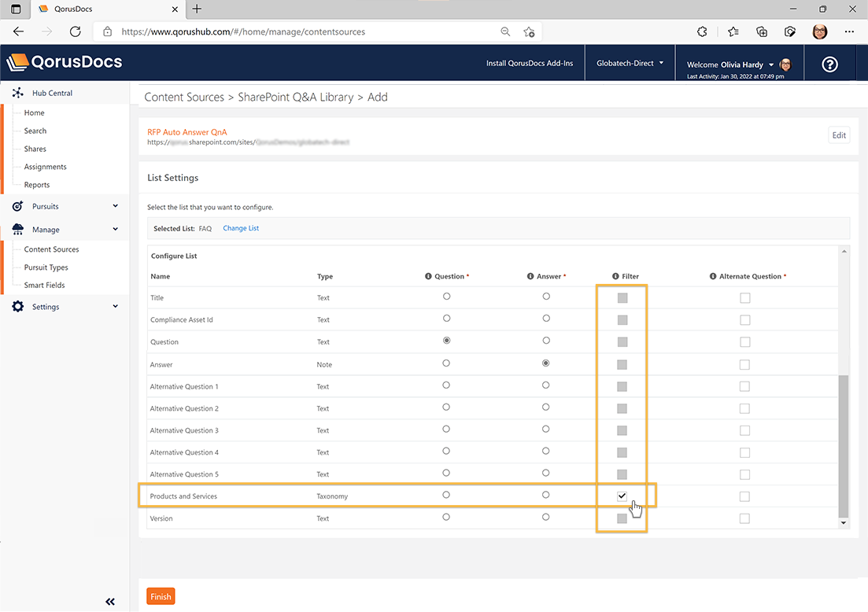Viewport: 868px width, 612px height.
Task: Open Smart Fields in sidebar
Action: (x=44, y=285)
